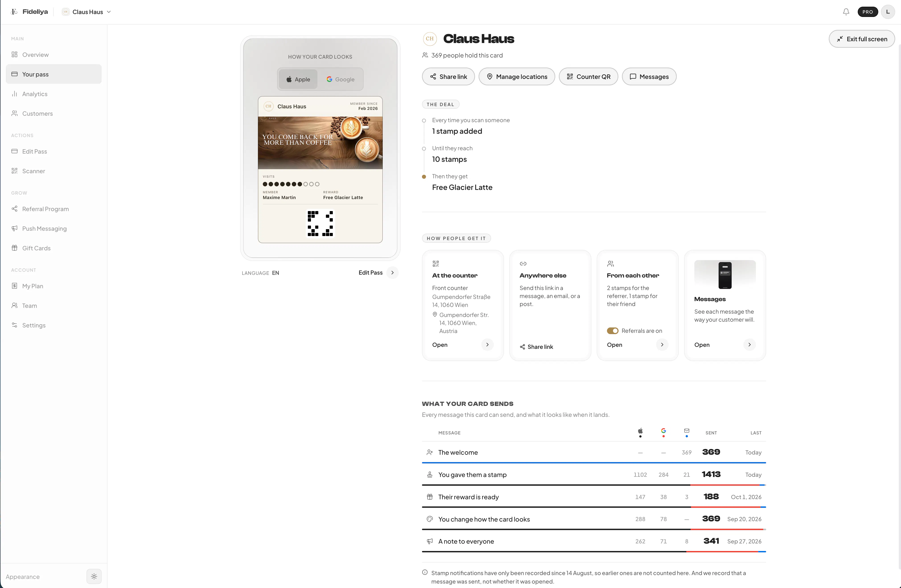Toggle the appearance sun icon

pyautogui.click(x=94, y=576)
